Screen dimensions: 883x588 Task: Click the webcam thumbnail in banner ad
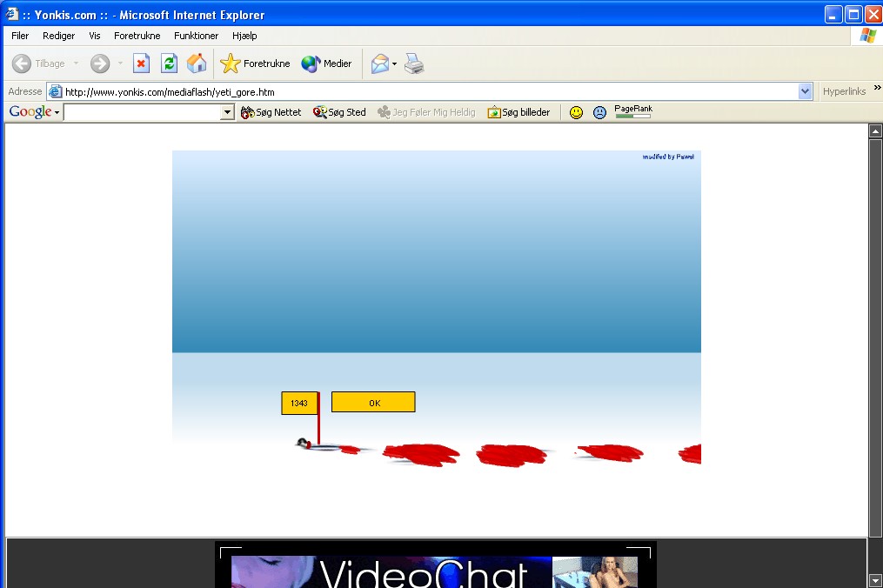tap(595, 572)
